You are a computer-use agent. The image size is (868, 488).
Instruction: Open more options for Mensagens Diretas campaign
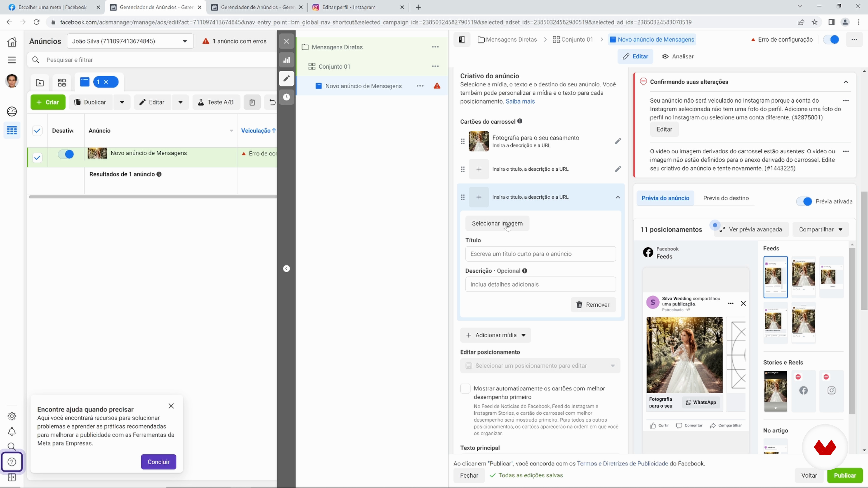pos(435,47)
